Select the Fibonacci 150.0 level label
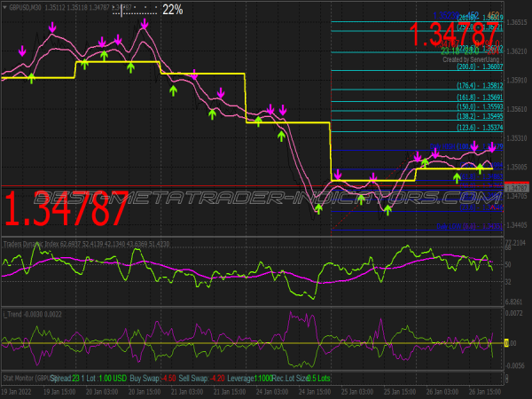Screen dimensions: 532x399 [479, 106]
